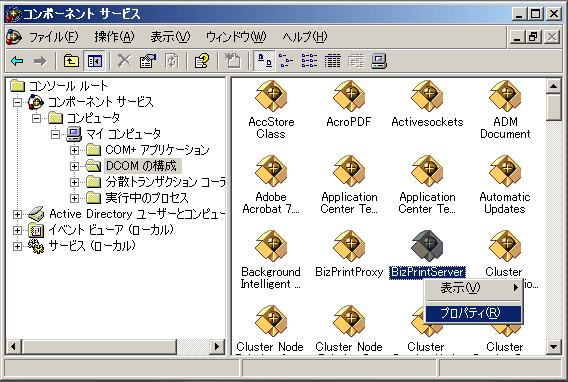
Task: Click the My Computer toolbar icon
Action: tap(379, 61)
